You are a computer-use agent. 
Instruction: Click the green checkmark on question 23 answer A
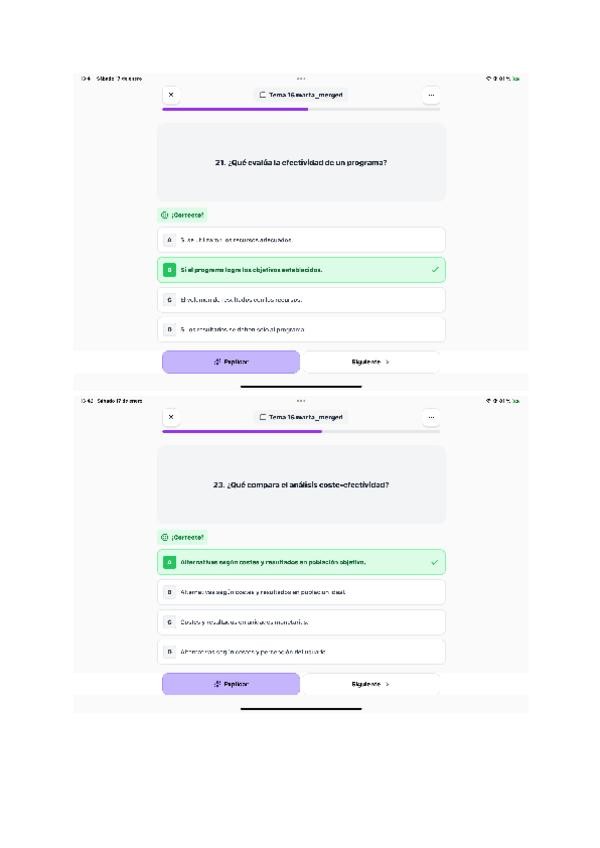click(434, 562)
